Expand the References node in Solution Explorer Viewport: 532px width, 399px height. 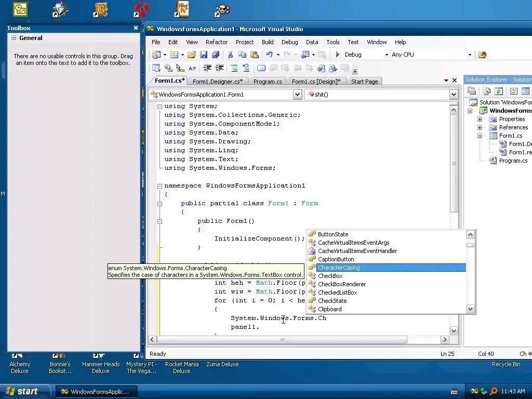coord(480,128)
